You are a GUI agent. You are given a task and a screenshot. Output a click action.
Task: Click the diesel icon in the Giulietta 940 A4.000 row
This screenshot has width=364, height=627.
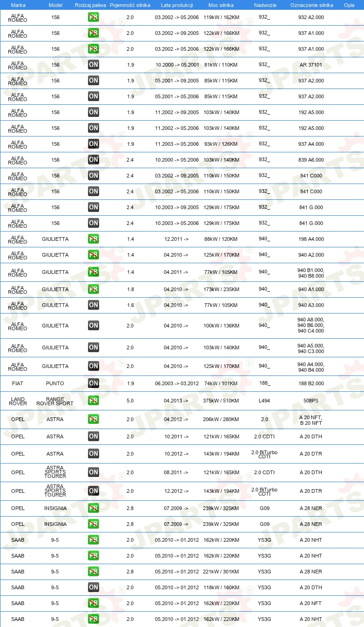(94, 366)
